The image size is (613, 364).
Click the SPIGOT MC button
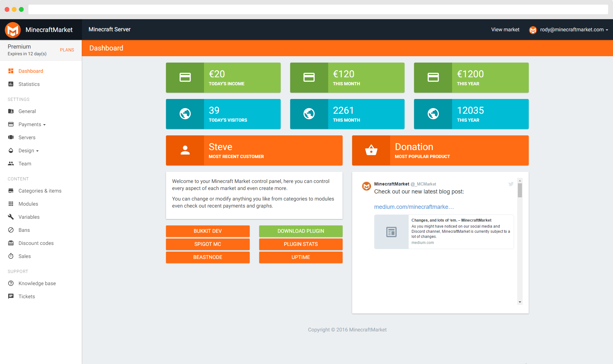pyautogui.click(x=208, y=244)
